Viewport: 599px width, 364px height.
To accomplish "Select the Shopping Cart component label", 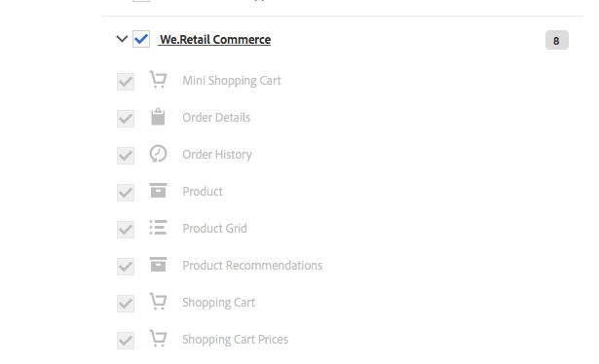I will pos(218,303).
